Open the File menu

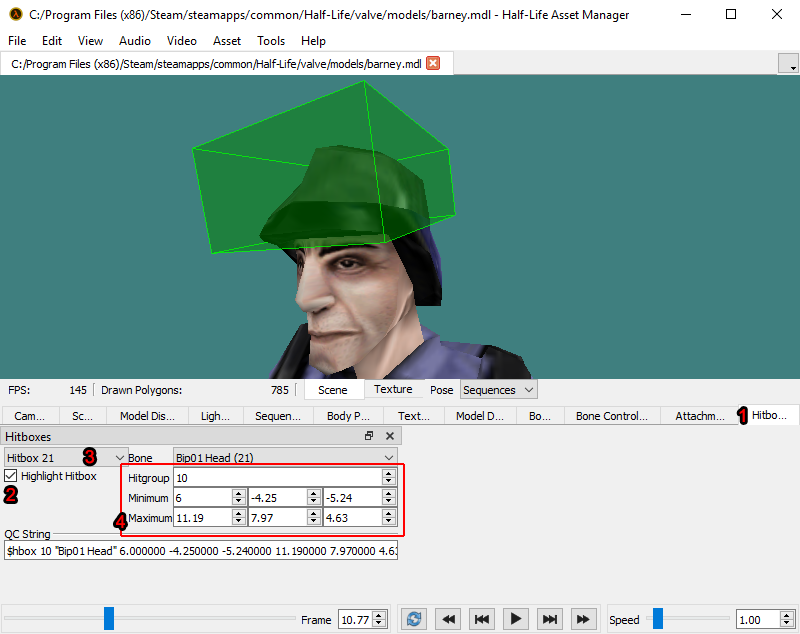(17, 41)
